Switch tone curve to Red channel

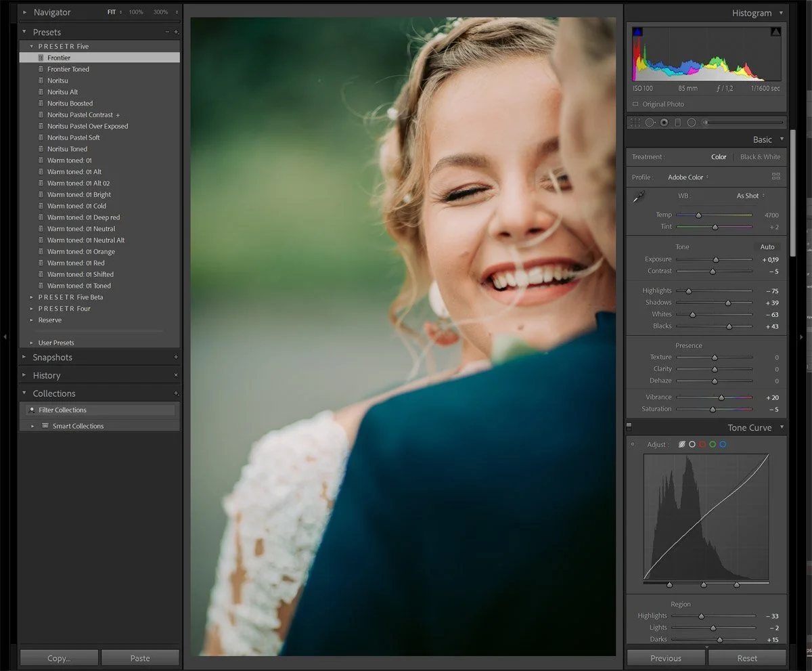(702, 444)
